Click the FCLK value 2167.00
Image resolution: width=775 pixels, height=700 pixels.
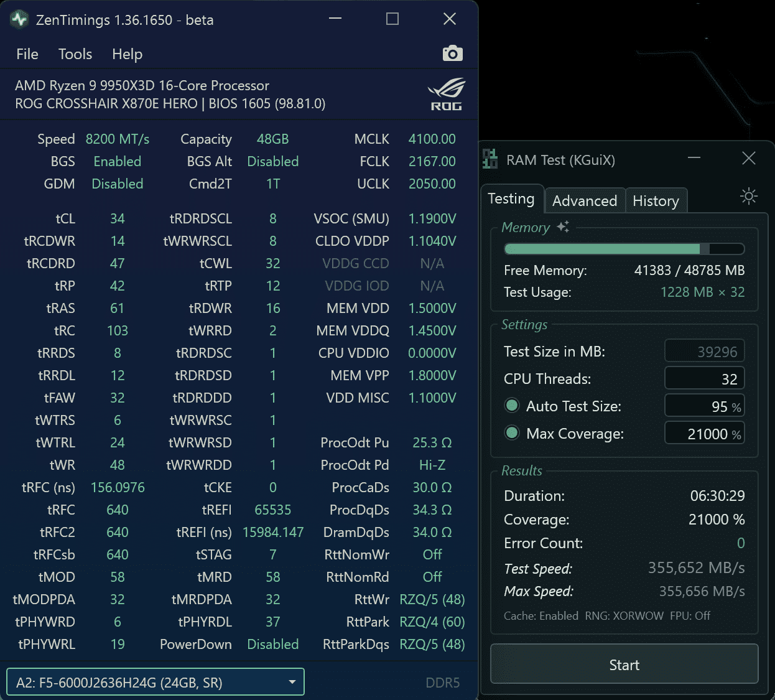point(432,161)
